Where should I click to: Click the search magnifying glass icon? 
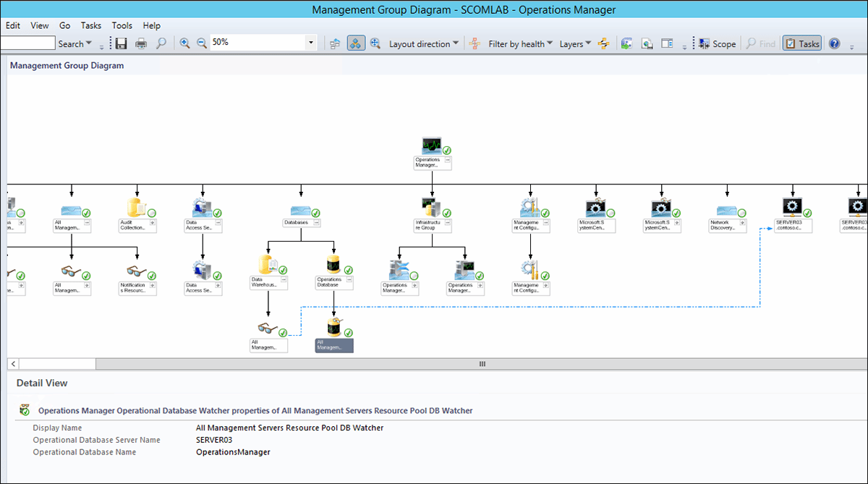click(x=161, y=43)
